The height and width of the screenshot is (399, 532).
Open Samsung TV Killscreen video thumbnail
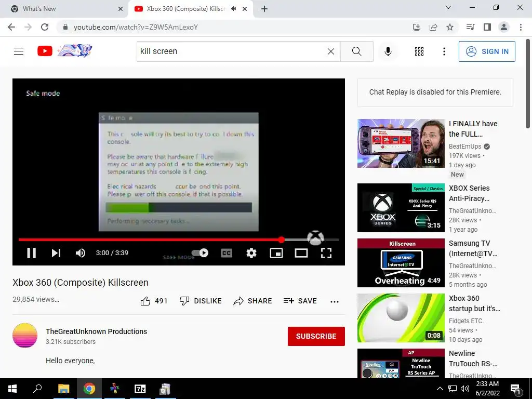click(401, 262)
